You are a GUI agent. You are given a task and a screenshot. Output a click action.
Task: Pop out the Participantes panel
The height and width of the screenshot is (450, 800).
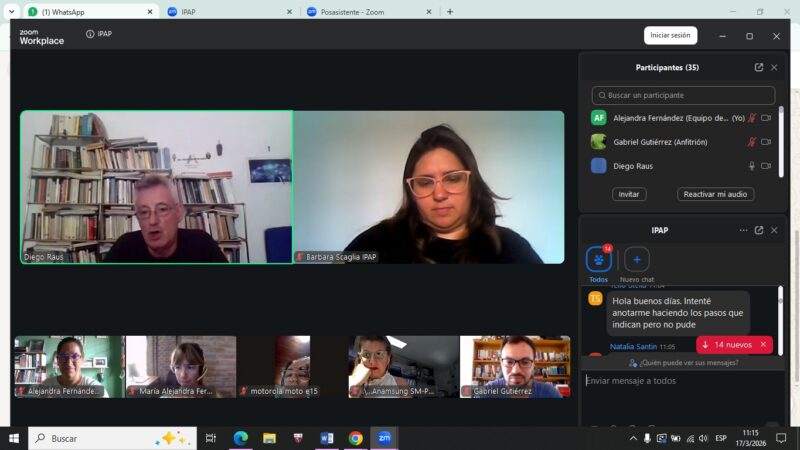point(759,67)
